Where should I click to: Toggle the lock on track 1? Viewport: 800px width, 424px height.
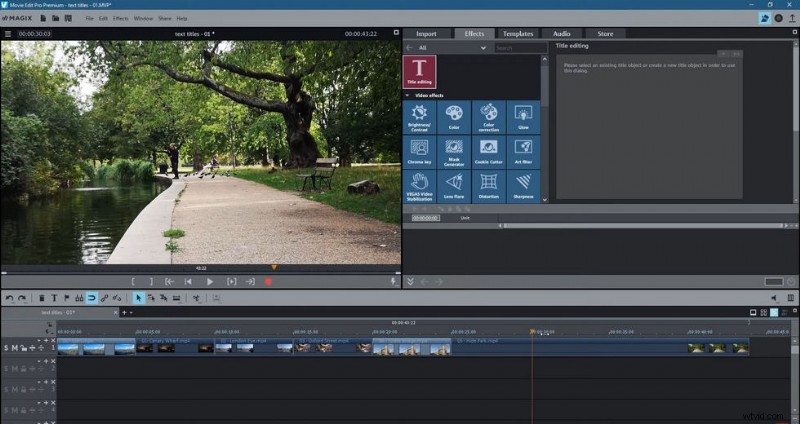23,348
